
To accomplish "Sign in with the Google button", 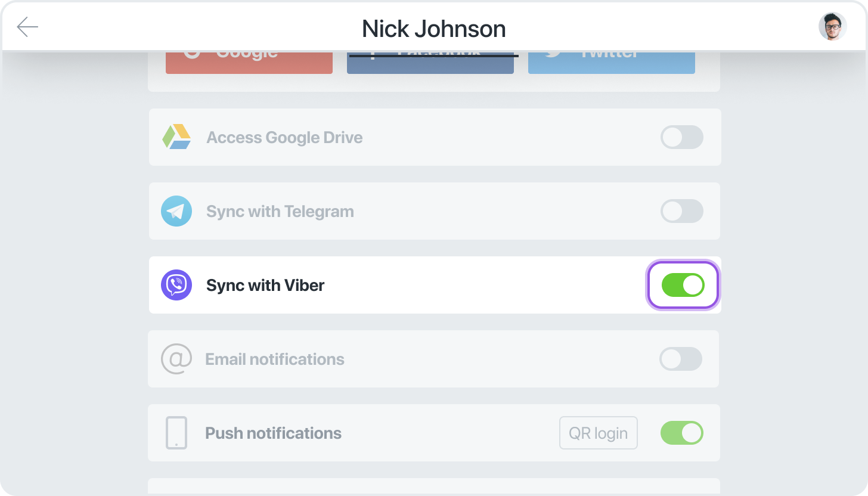I will (x=249, y=57).
